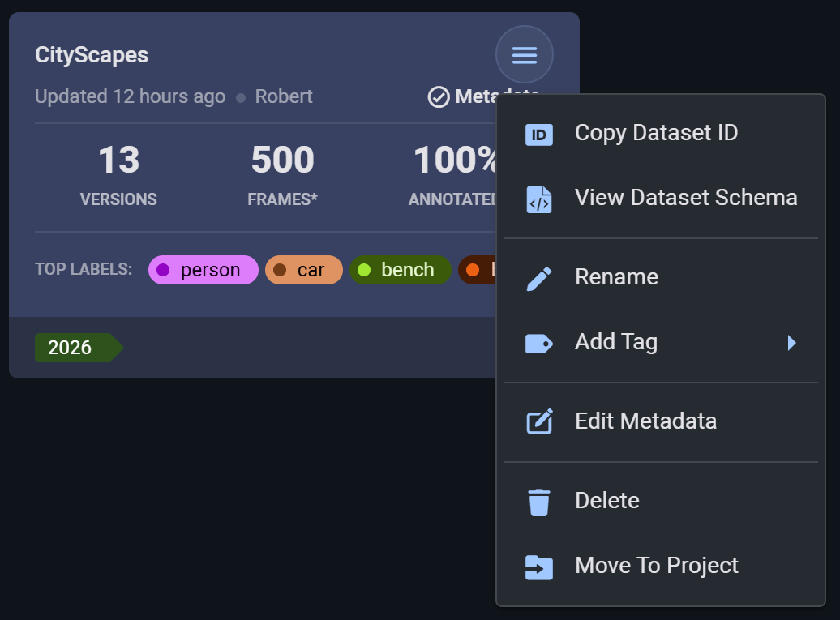This screenshot has height=620, width=840.
Task: Click the edit square icon for Edit Metadata
Action: [539, 421]
